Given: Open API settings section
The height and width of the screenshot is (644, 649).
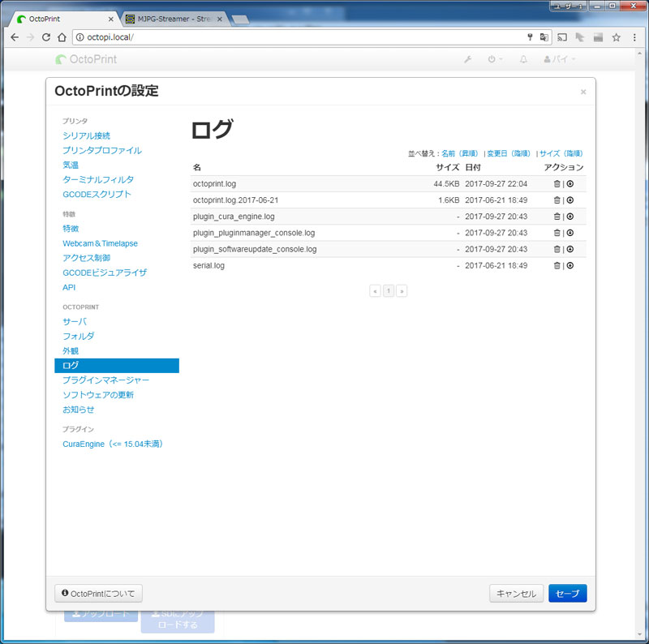Looking at the screenshot, I should [x=69, y=287].
